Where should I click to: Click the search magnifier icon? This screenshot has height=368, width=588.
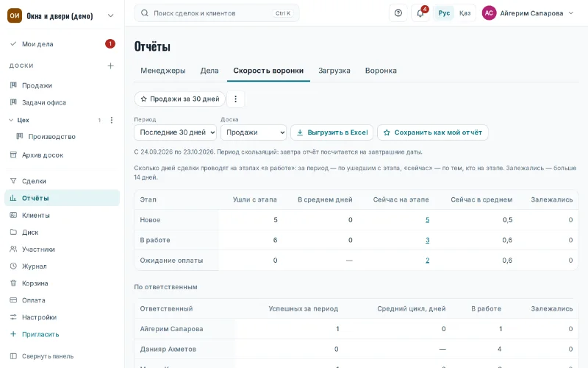pos(144,13)
